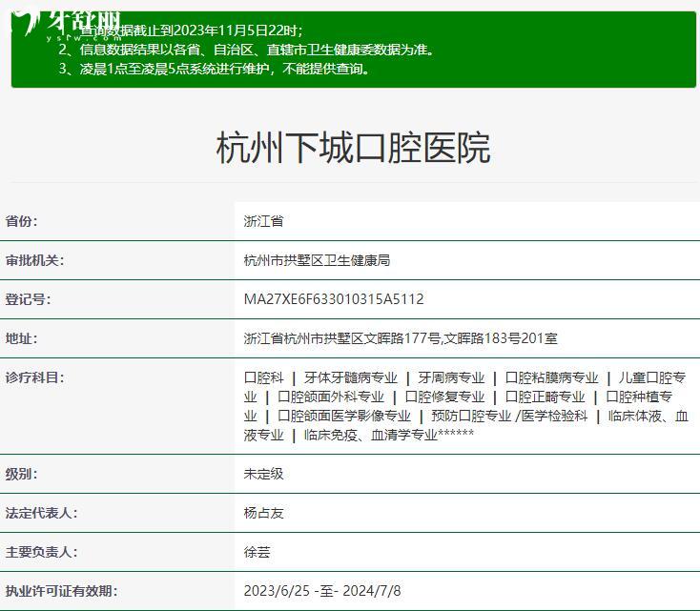Click the 级别 label
The width and height of the screenshot is (700, 611).
click(21, 474)
